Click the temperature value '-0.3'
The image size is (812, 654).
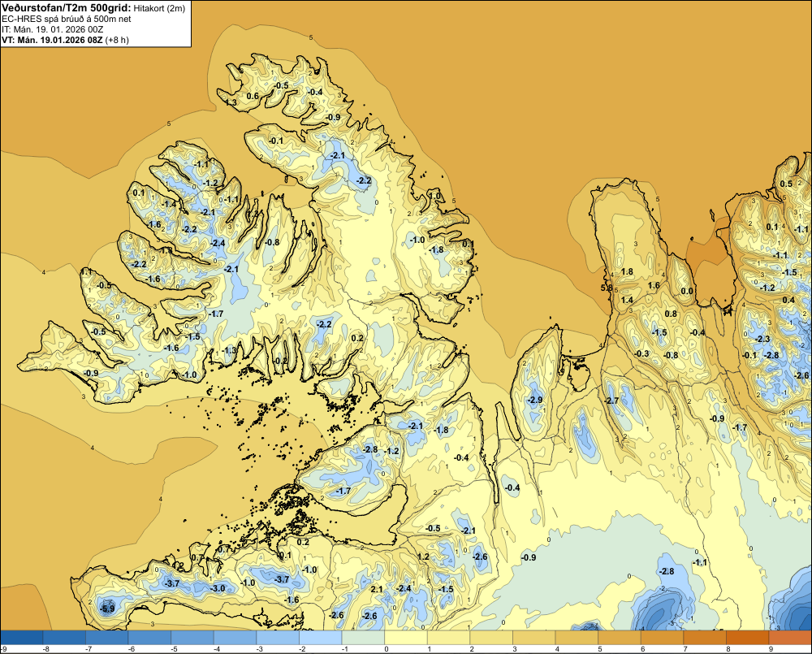coord(641,353)
